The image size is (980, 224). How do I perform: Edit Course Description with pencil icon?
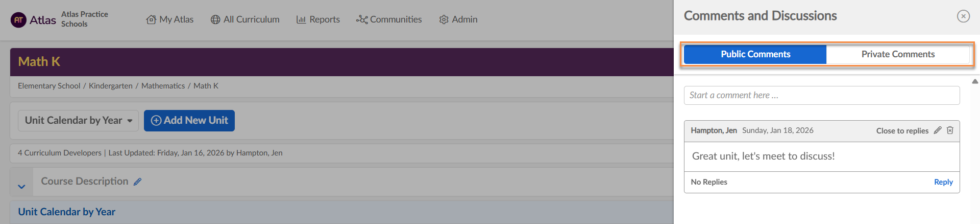click(137, 182)
